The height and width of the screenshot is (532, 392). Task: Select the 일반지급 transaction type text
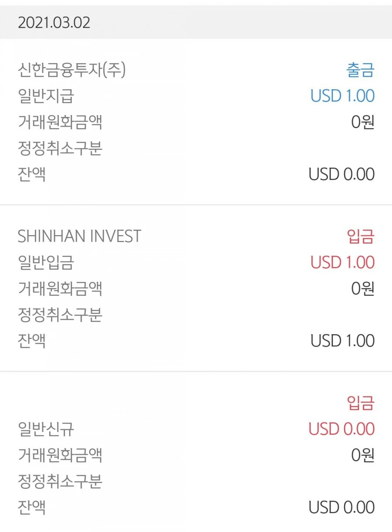point(46,96)
